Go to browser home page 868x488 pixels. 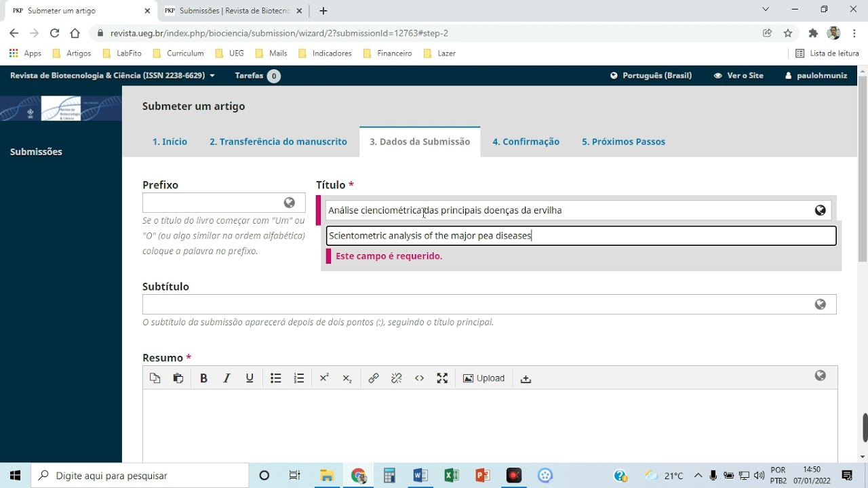[75, 33]
